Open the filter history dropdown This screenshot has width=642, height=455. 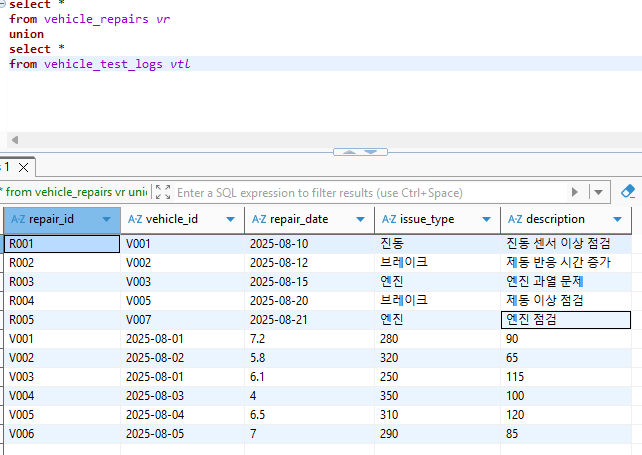tap(598, 192)
